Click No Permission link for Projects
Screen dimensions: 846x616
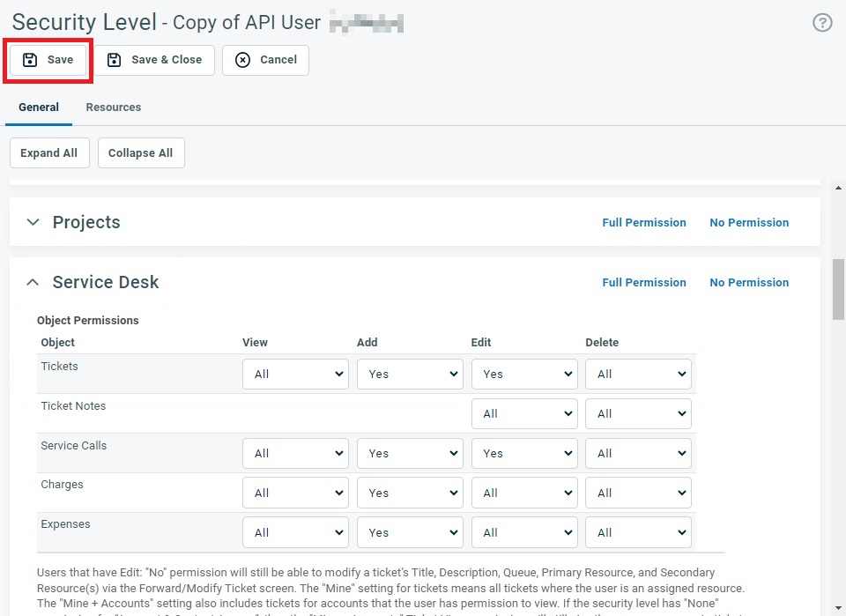749,223
